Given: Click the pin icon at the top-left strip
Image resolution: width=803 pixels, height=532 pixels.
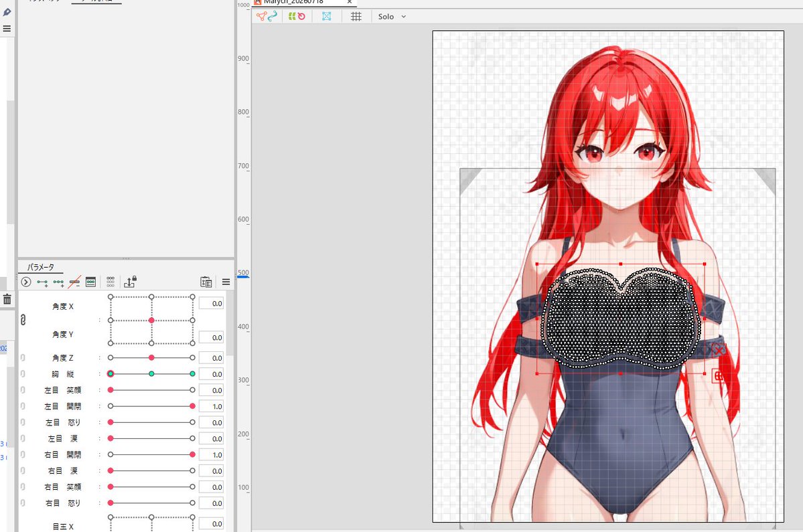Looking at the screenshot, I should (x=7, y=12).
